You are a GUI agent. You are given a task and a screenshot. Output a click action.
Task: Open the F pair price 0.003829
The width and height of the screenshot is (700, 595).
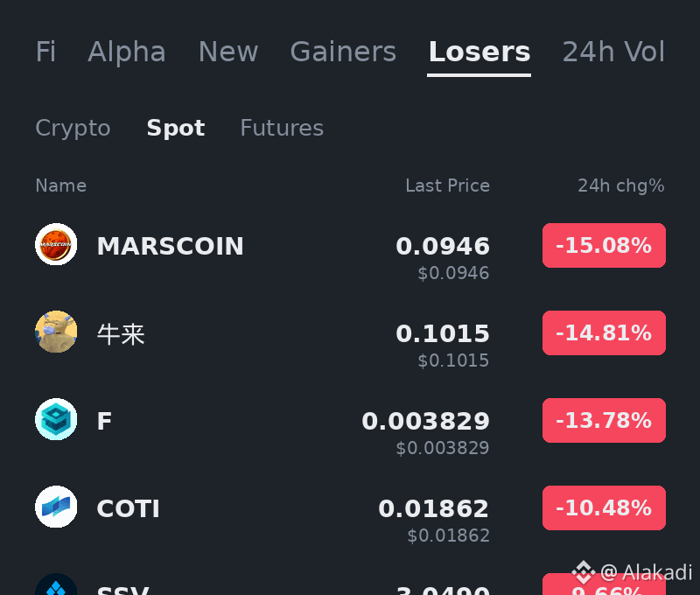pos(425,421)
